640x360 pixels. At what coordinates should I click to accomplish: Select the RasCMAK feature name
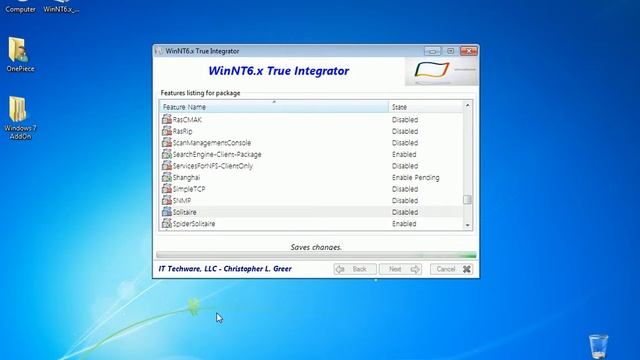187,120
